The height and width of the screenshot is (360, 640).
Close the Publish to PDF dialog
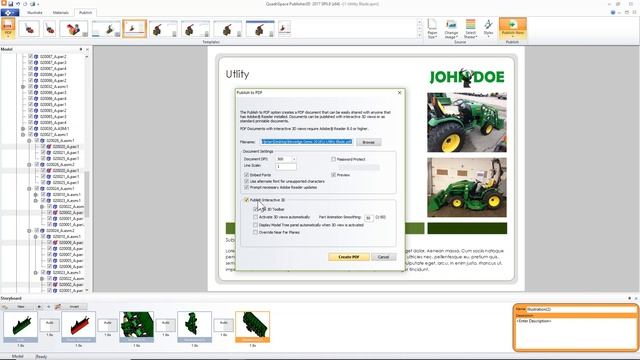pos(400,93)
